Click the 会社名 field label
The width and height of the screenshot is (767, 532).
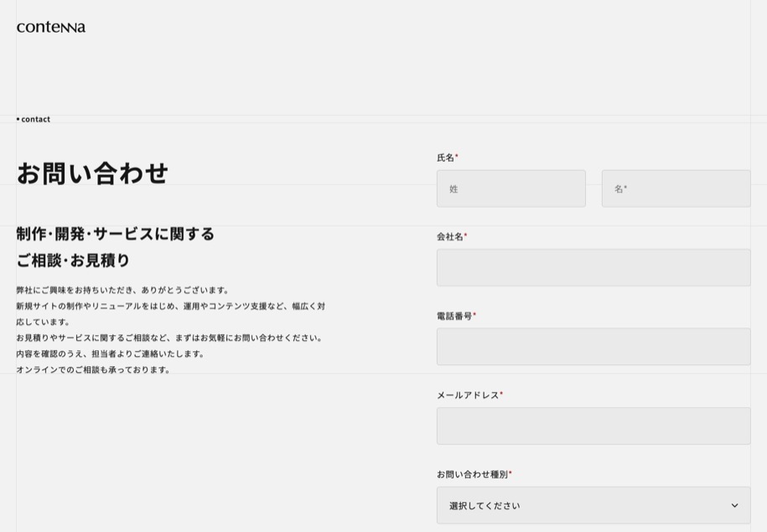click(452, 236)
